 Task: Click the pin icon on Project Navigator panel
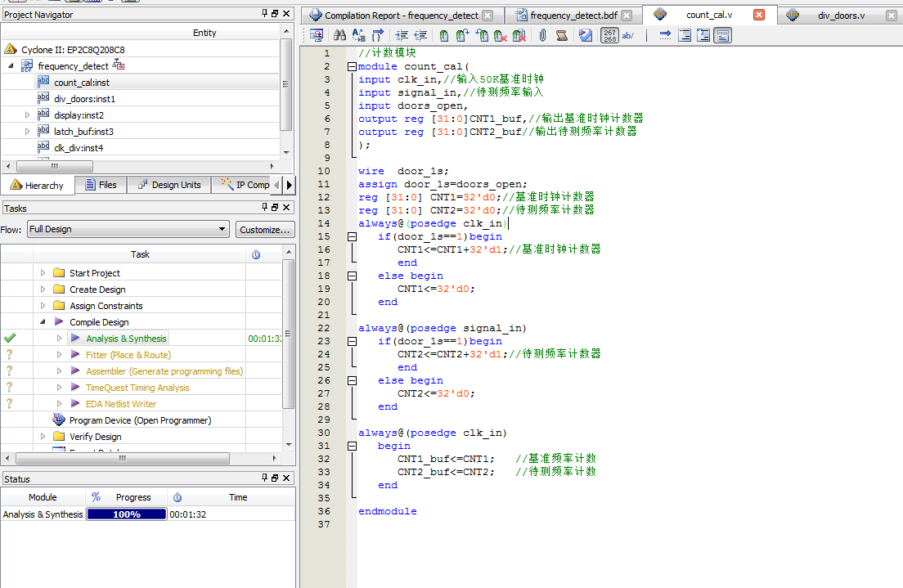pyautogui.click(x=263, y=14)
